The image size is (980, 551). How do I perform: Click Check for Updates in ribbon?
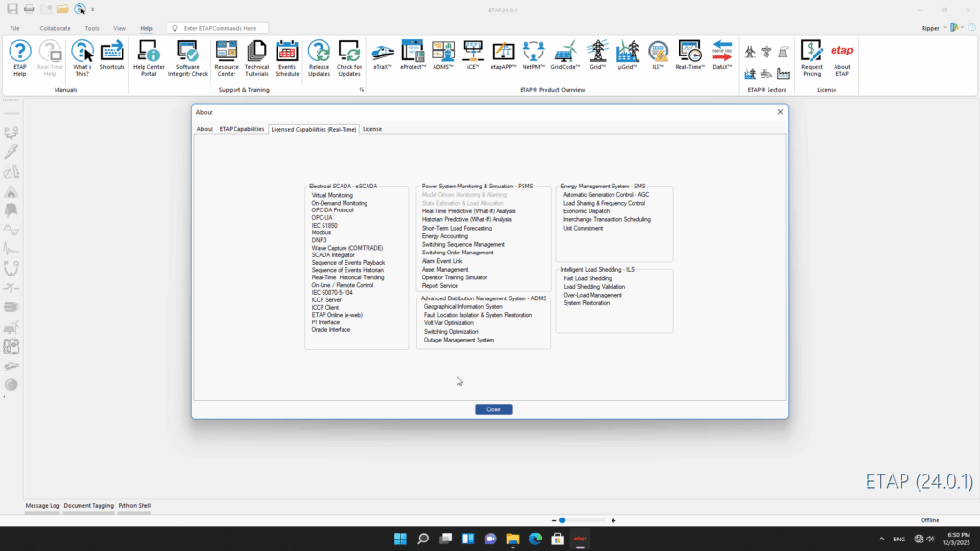pyautogui.click(x=349, y=57)
